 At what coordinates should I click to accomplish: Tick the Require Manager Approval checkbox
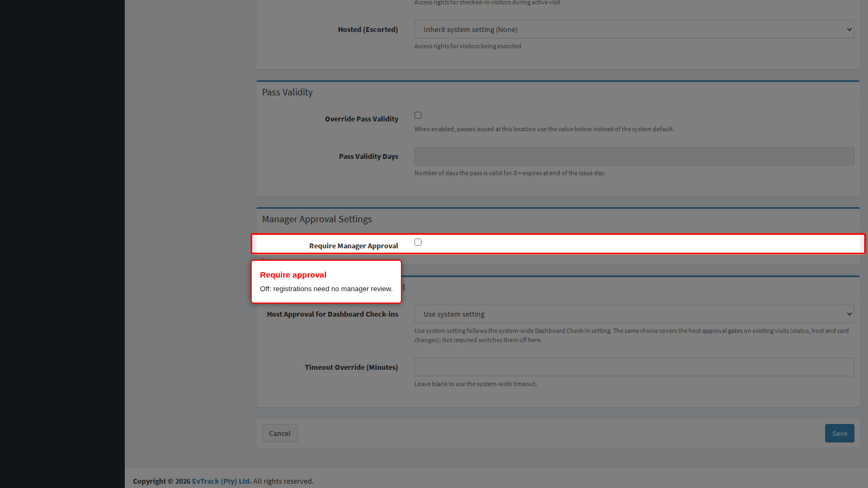418,242
